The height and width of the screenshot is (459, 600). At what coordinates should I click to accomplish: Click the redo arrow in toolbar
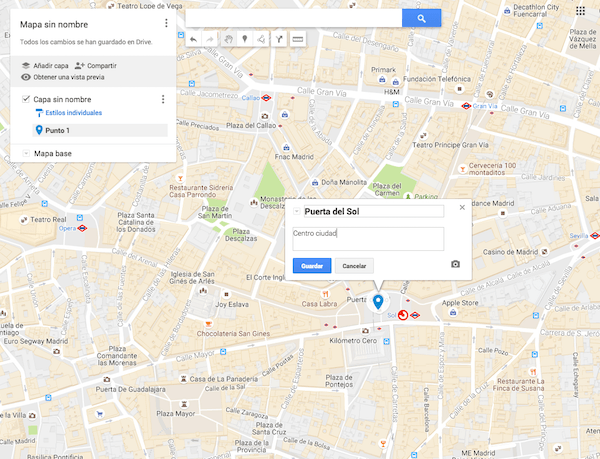pos(210,39)
